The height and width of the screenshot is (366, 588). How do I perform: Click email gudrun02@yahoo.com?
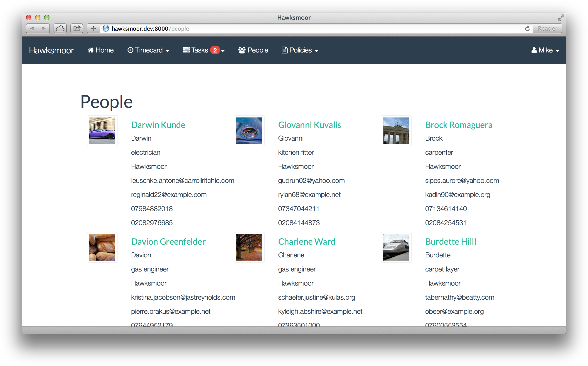[311, 181]
